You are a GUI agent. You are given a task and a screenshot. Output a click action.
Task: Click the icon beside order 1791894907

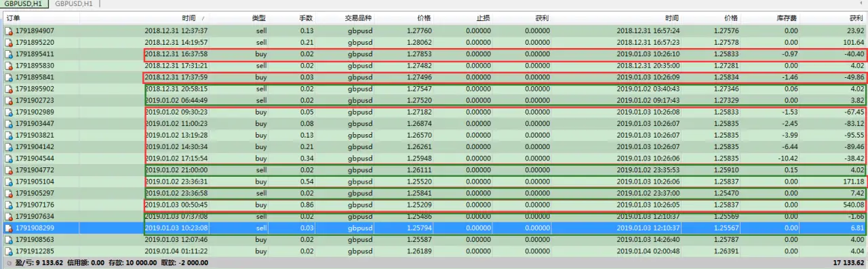click(9, 31)
